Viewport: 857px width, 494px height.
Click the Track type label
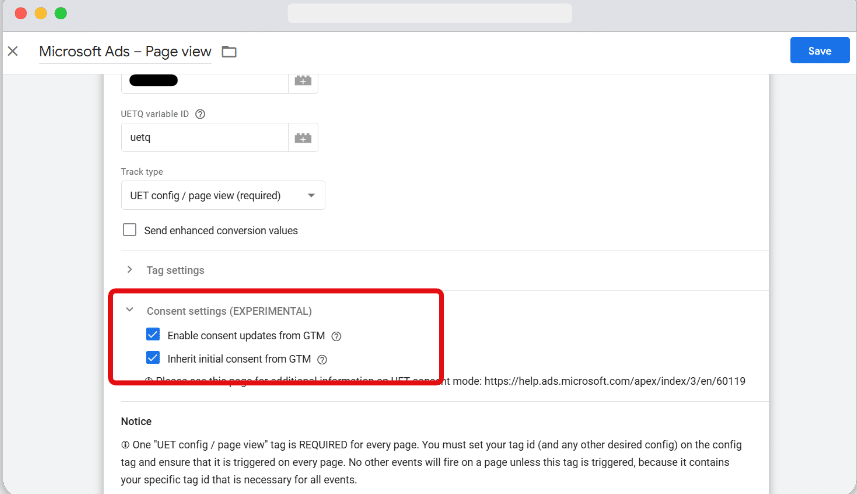142,172
